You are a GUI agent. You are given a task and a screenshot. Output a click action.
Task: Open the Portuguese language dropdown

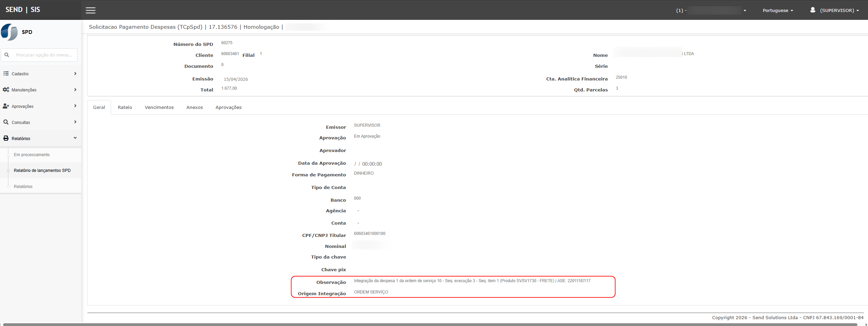[x=777, y=10]
